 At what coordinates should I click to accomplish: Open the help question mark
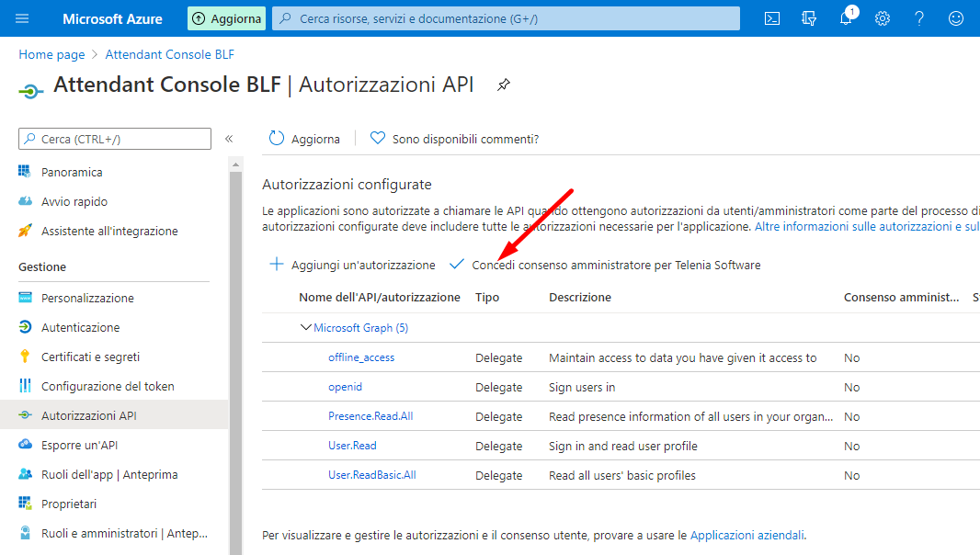pos(918,18)
